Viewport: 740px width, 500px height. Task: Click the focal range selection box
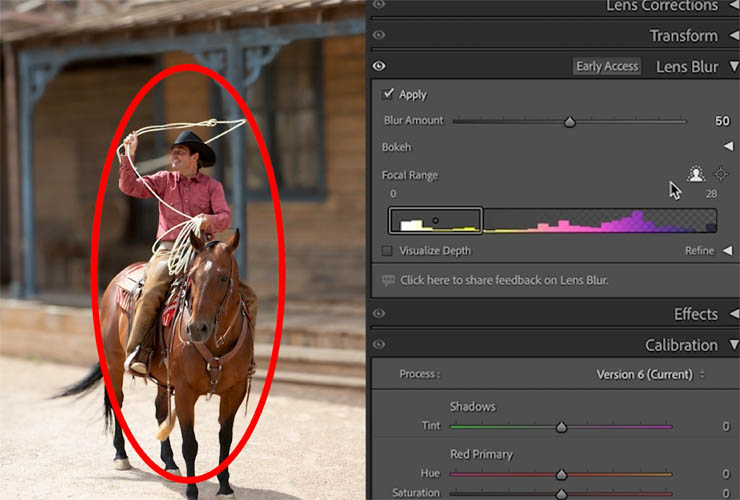click(435, 220)
